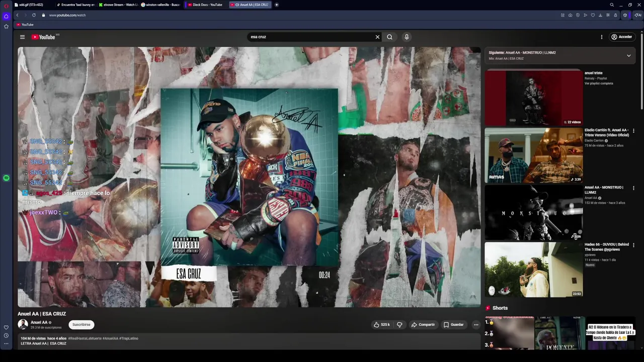Go to the YouTube home logo

pyautogui.click(x=43, y=37)
